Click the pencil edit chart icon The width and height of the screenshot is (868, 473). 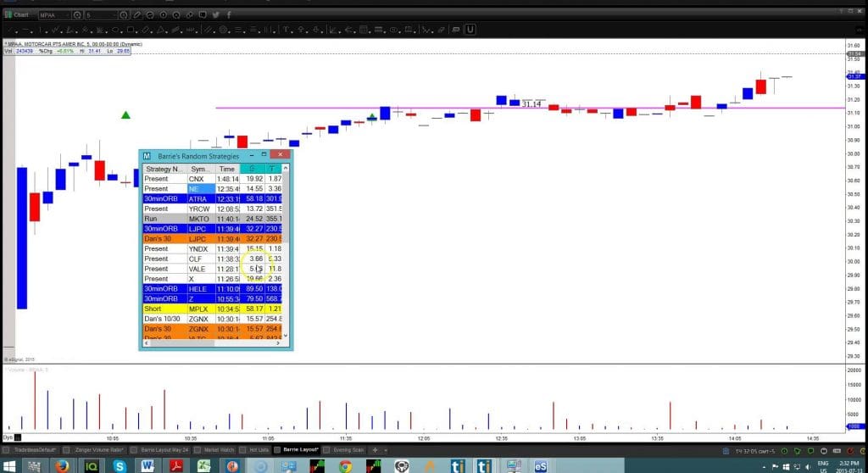pos(136,15)
